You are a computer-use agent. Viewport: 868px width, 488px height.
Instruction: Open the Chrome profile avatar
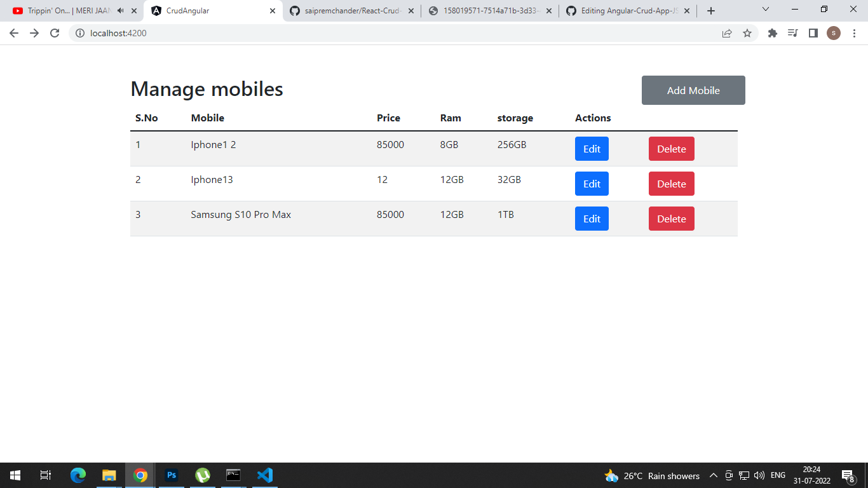coord(834,33)
